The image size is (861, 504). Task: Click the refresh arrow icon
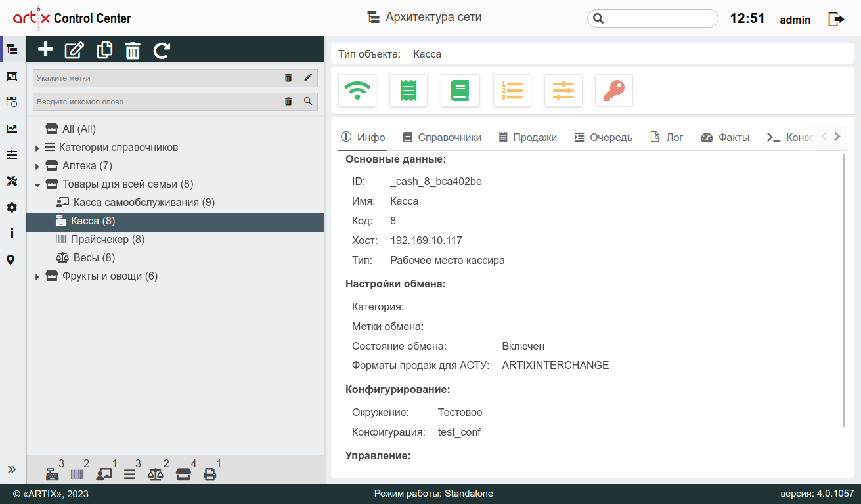tap(162, 50)
